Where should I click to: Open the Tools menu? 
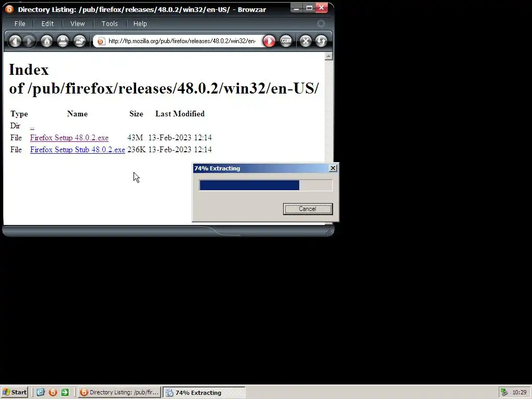click(x=110, y=24)
